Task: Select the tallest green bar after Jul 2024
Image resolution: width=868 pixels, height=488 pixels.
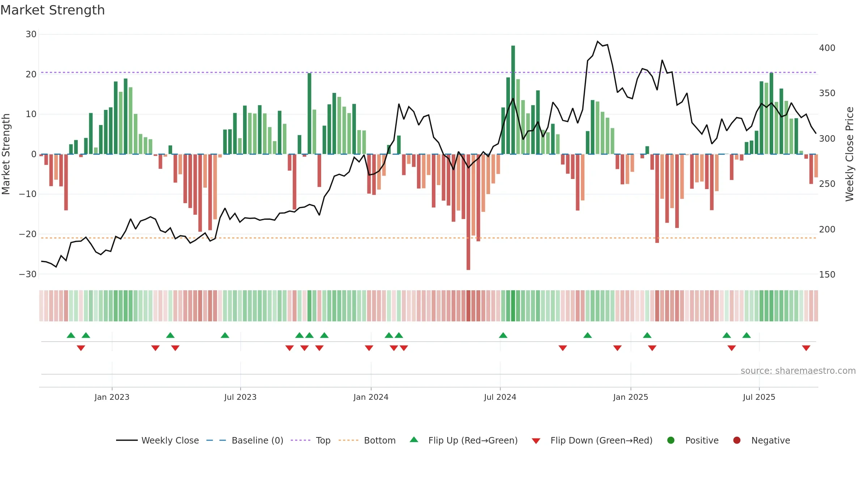Action: 513,100
